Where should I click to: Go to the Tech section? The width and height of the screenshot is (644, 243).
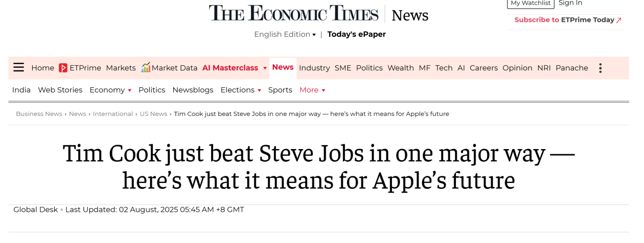[x=444, y=68]
